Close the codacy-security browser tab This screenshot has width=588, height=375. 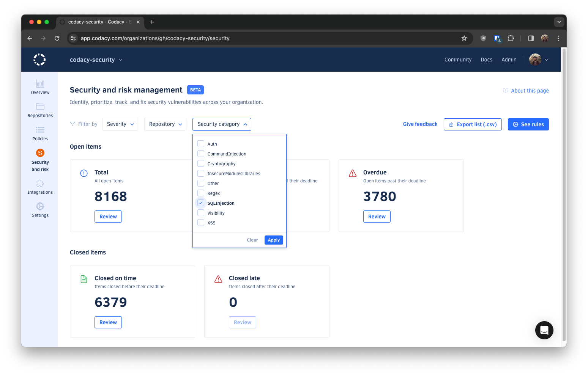[138, 22]
